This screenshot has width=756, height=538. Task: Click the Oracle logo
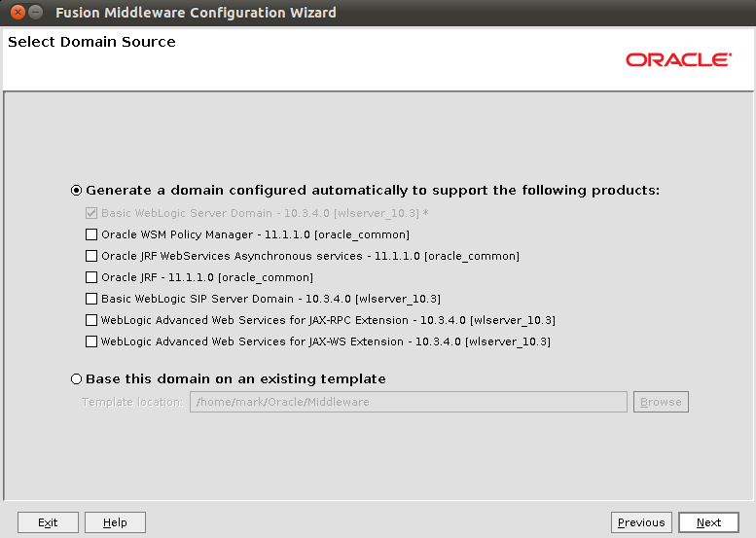(x=678, y=59)
